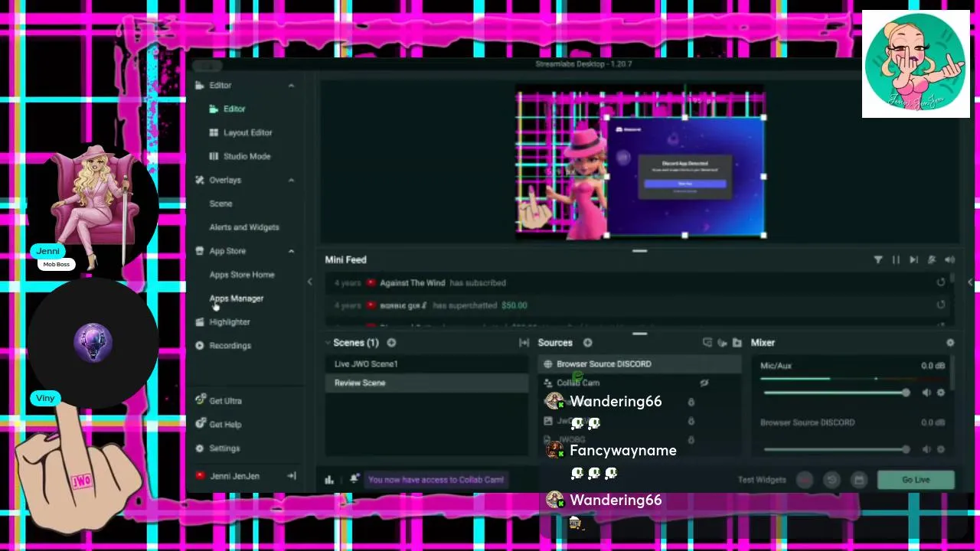Click Get Ultra in the sidebar
The height and width of the screenshot is (551, 980).
coord(218,401)
